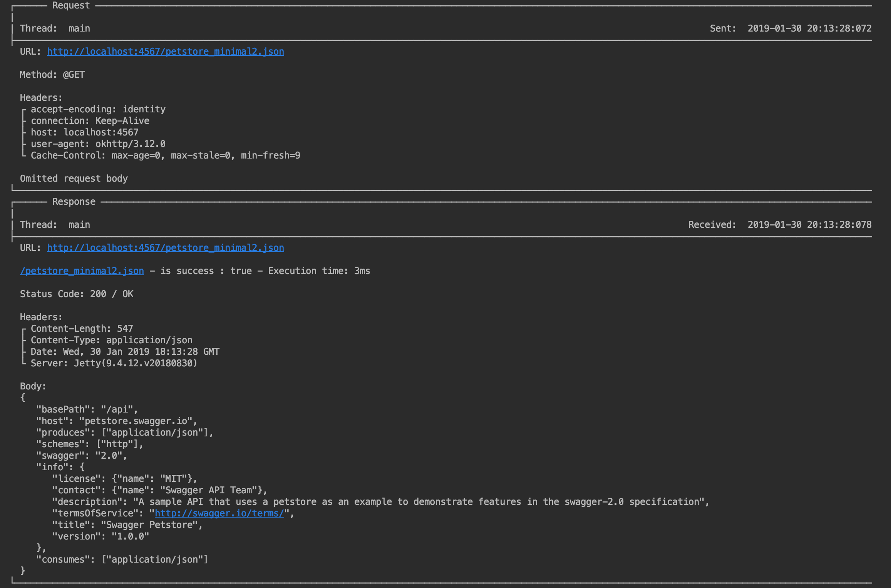Click the Omitted request body text
The height and width of the screenshot is (588, 891).
(x=74, y=179)
